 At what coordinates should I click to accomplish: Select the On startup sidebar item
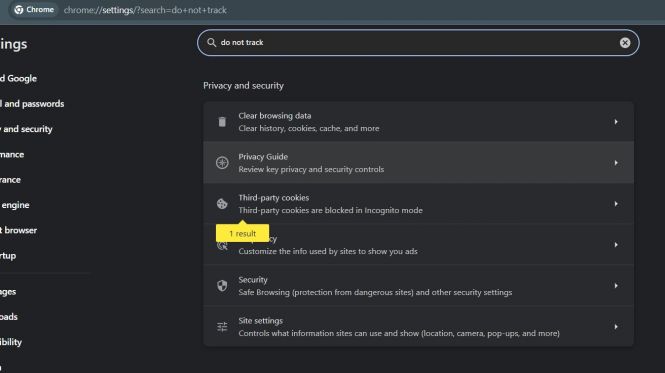(x=8, y=256)
